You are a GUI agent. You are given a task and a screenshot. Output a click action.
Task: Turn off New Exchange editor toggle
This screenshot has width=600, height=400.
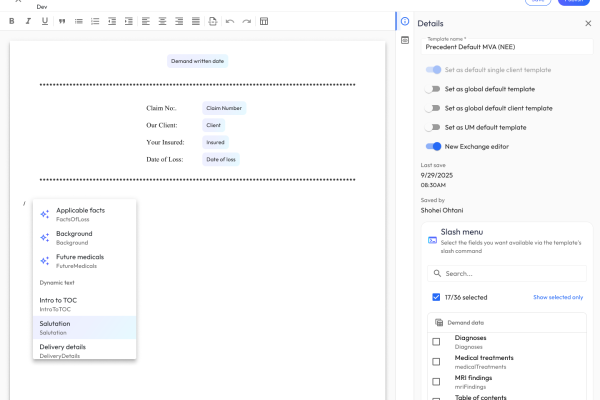click(x=433, y=146)
